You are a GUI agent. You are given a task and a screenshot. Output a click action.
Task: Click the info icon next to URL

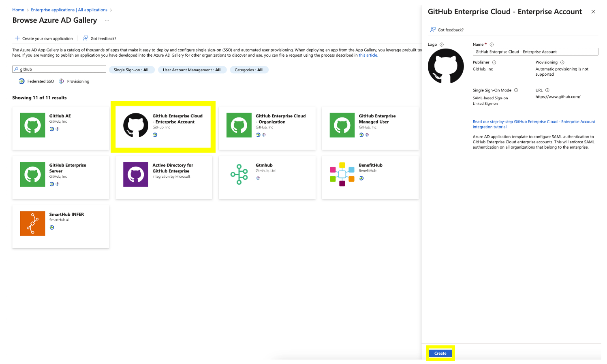547,90
